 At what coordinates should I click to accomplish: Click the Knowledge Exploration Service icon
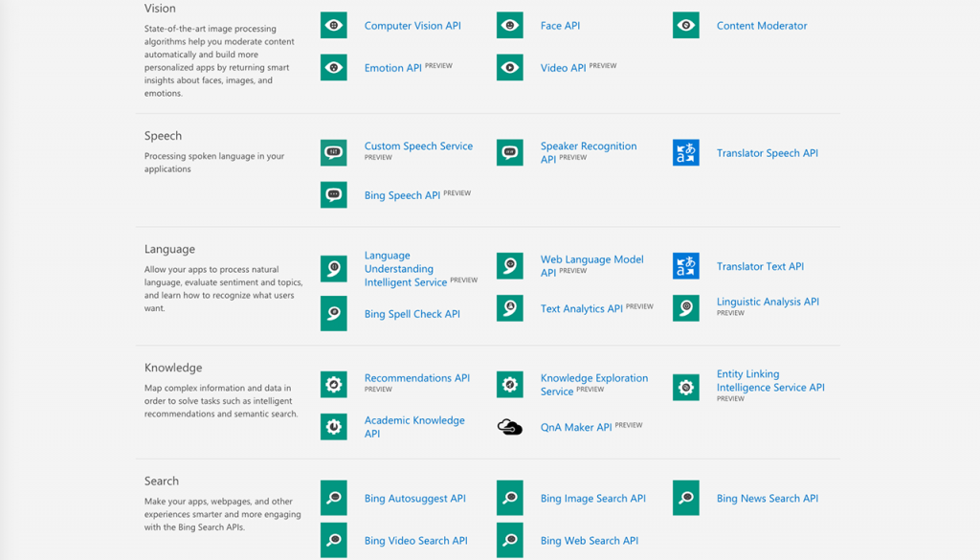(x=510, y=385)
